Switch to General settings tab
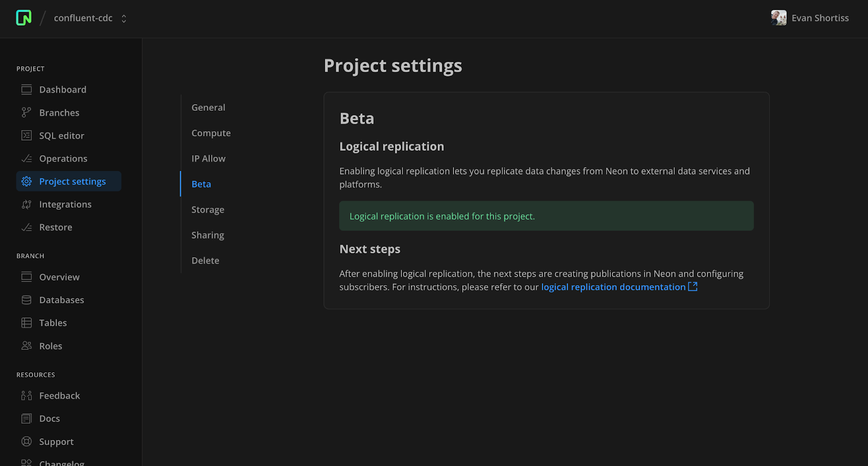This screenshot has height=466, width=868. tap(208, 107)
